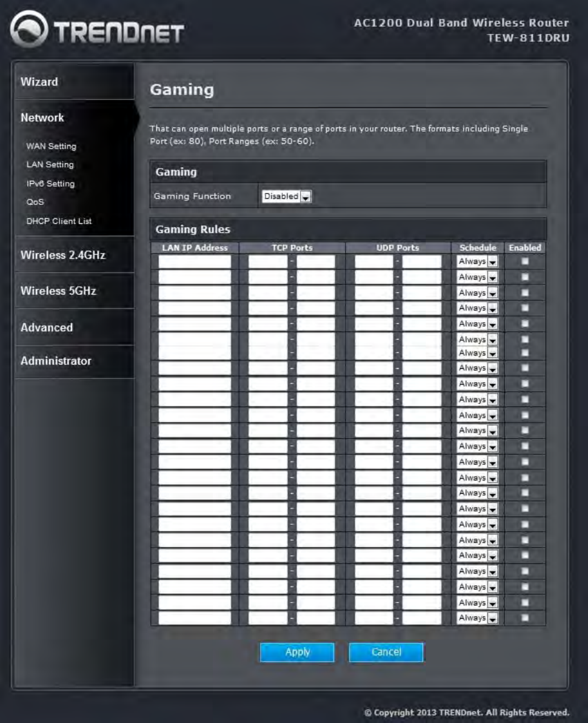588x723 pixels.
Task: Focus second row LAN IP Address field
Action: click(195, 277)
